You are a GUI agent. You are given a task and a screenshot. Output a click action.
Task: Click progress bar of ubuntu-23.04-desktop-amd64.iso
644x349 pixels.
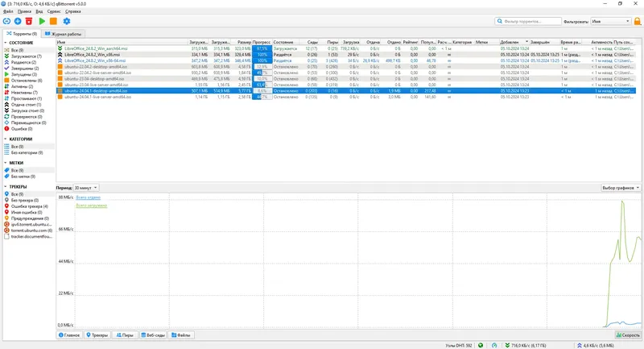(x=262, y=78)
